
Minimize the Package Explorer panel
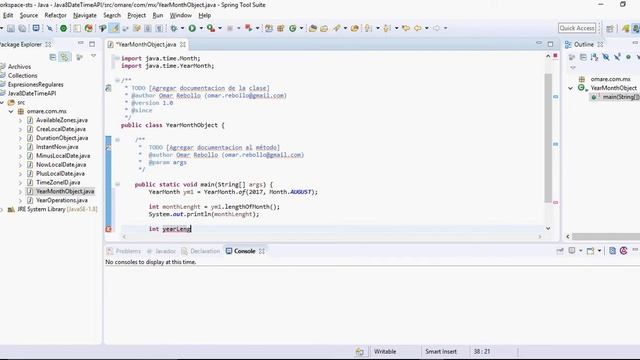[81, 43]
